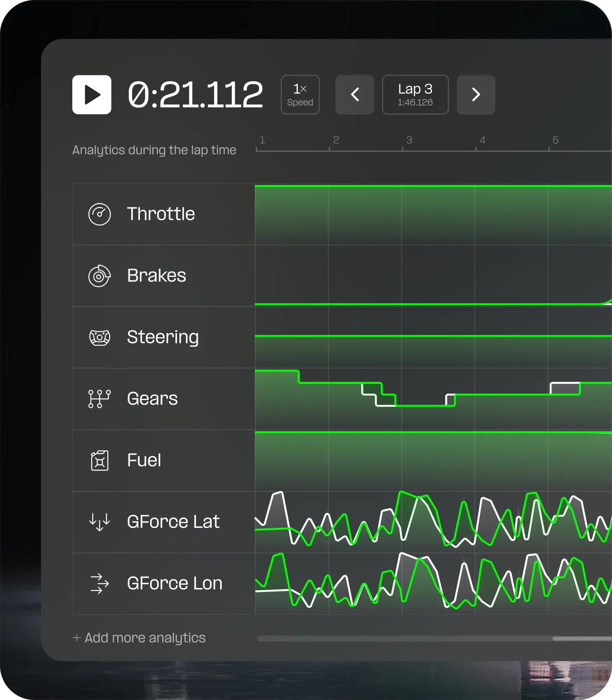The height and width of the screenshot is (700, 612).
Task: Change the 1x Speed setting
Action: (x=300, y=95)
